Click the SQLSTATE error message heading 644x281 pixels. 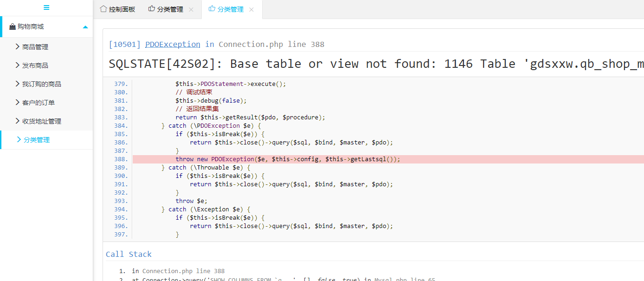[371, 64]
